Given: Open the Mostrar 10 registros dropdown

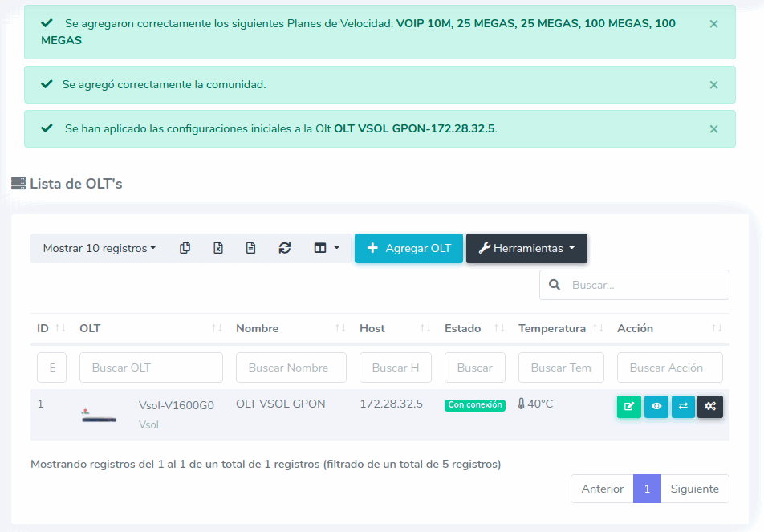Looking at the screenshot, I should click(x=99, y=249).
